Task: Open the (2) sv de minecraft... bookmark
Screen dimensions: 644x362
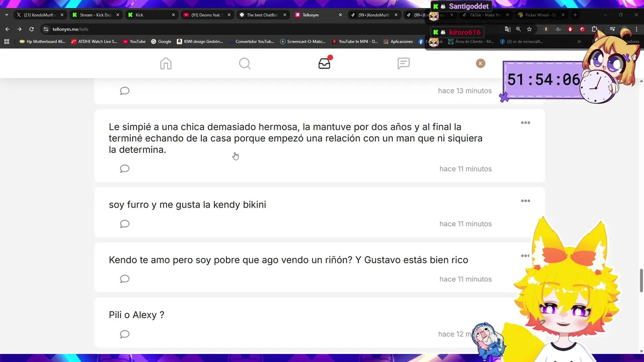Action: [x=522, y=42]
